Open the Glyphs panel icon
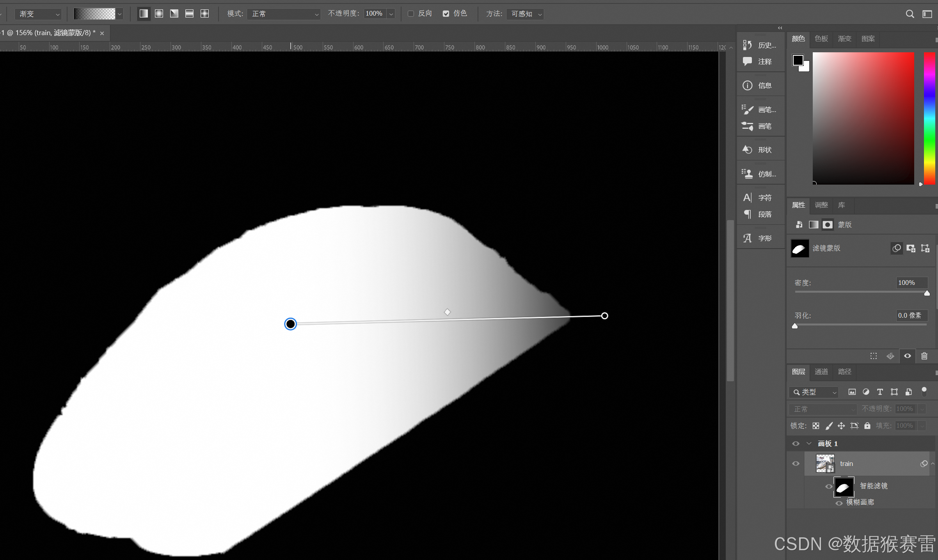The height and width of the screenshot is (560, 938). [x=747, y=238]
